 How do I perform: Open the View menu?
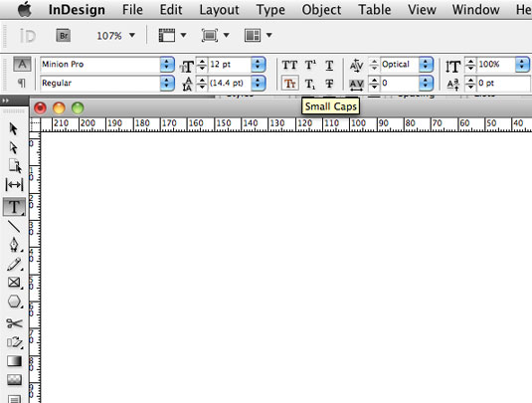[x=422, y=10]
